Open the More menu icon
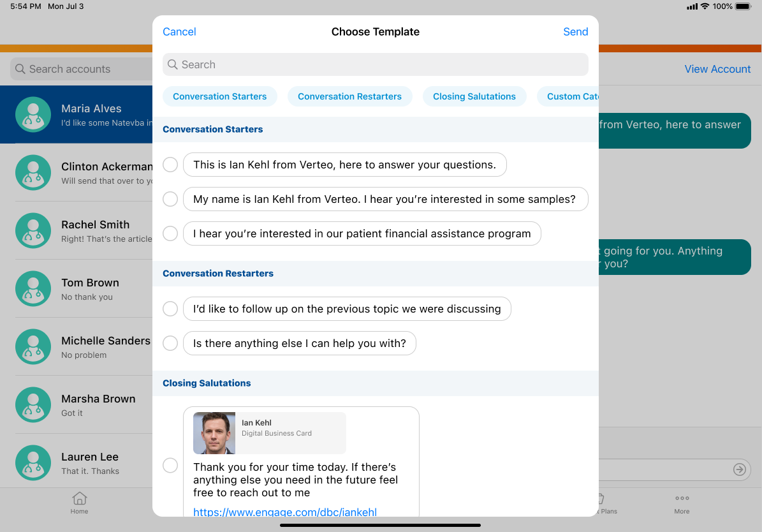 point(682,499)
